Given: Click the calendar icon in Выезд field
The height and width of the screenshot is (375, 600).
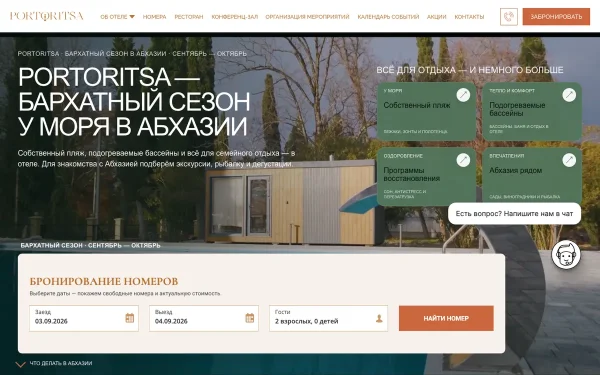Looking at the screenshot, I should point(249,318).
